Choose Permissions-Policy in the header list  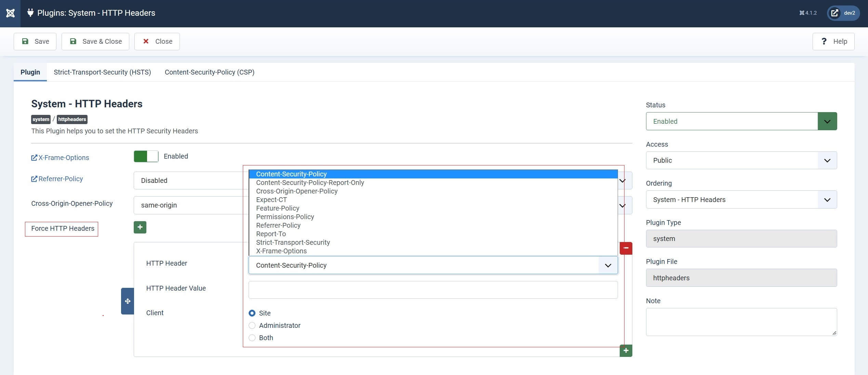(x=285, y=217)
